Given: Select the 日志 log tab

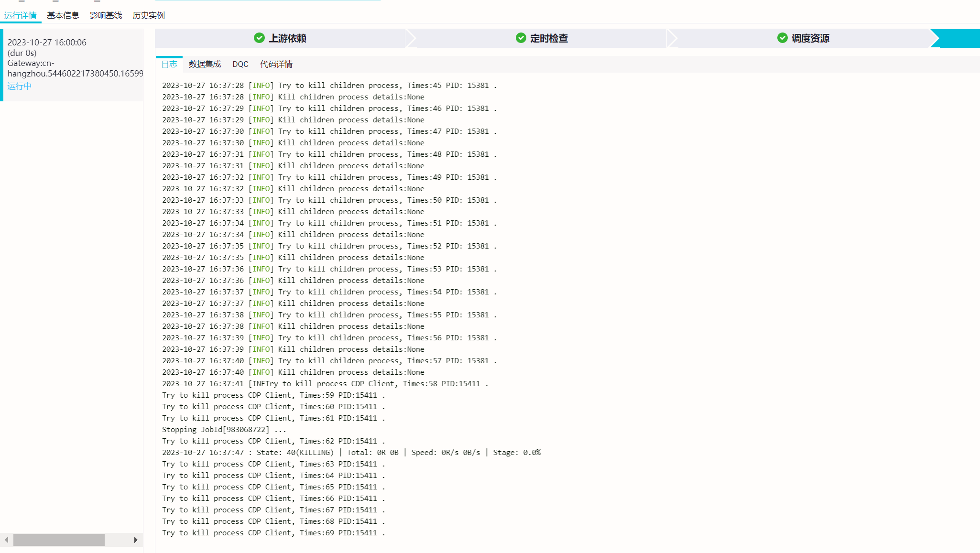Looking at the screenshot, I should [169, 64].
